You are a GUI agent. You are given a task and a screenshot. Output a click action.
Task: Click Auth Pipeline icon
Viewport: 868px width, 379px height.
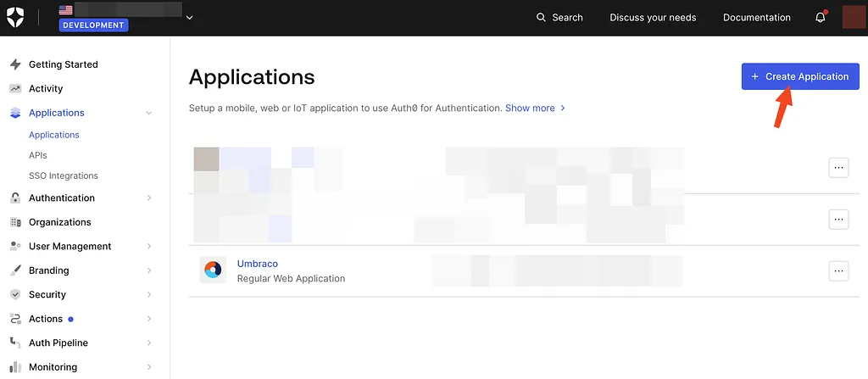[x=15, y=343]
